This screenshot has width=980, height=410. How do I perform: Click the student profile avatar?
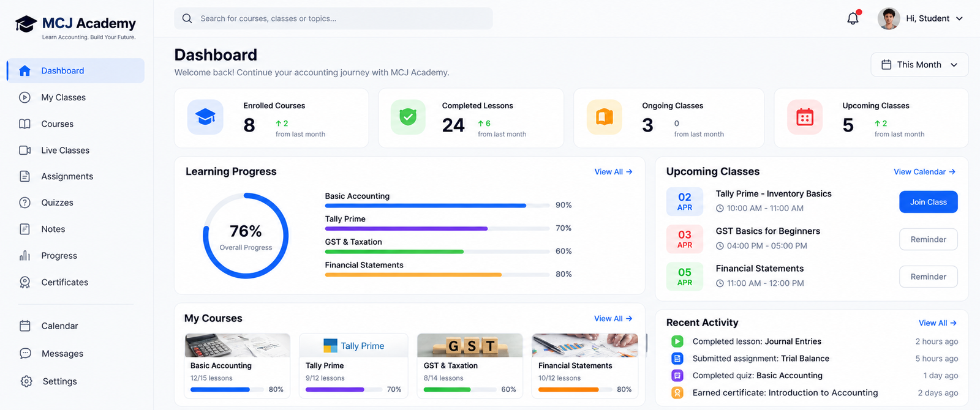(x=888, y=18)
